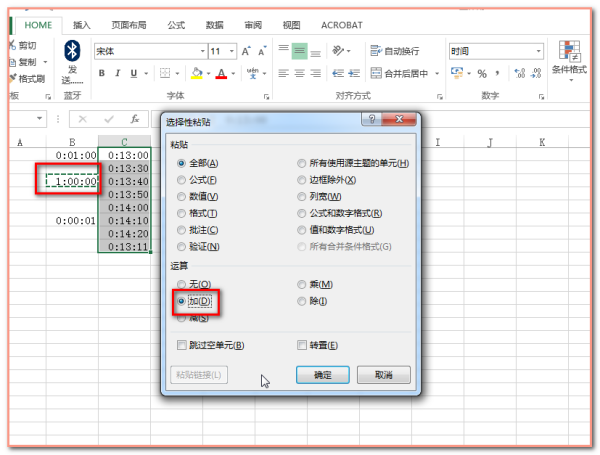Viewport: 600px width, 455px height.
Task: Select the 数值(V) paste radio option
Action: [181, 196]
